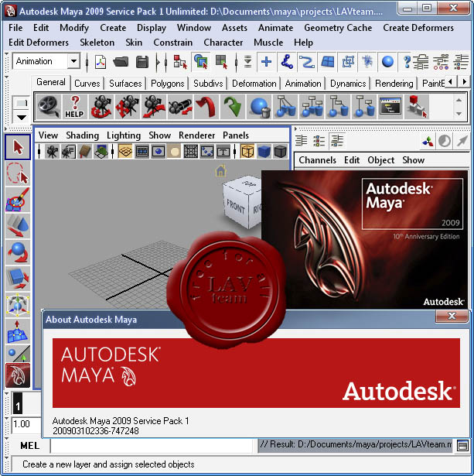Click the Maya logo last tool slot
Screen dimensions: 474x476
point(18,375)
